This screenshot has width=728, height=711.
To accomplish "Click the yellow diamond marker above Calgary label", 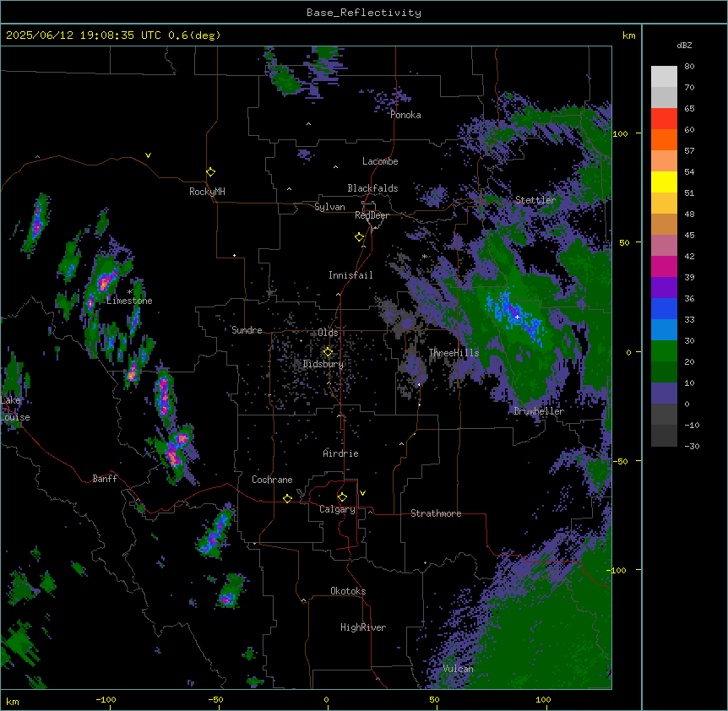I will [342, 497].
